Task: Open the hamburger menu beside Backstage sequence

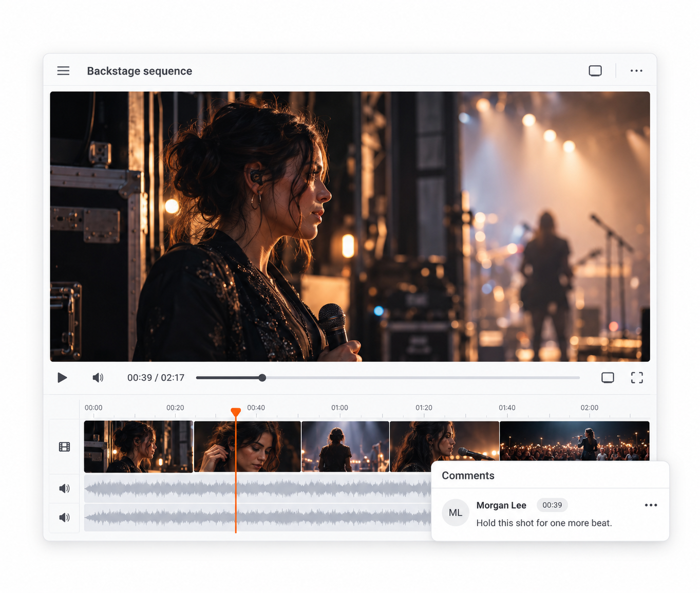Action: pos(63,71)
